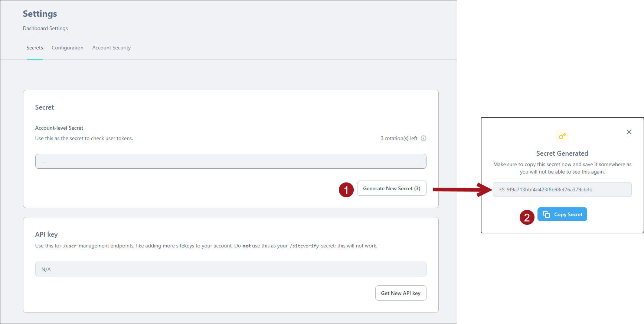Focus the generated ES_ secret field
Viewport: 644px width, 324px height.
[562, 189]
